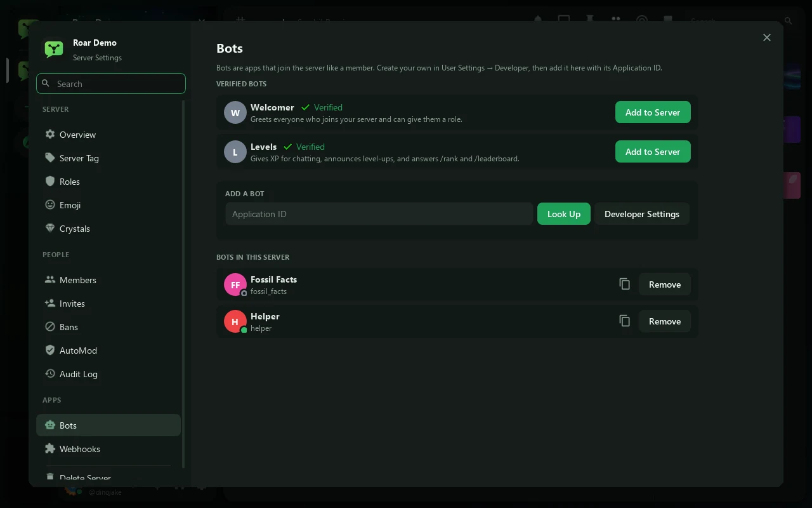View the Audit Log
The height and width of the screenshot is (508, 812).
click(108, 374)
